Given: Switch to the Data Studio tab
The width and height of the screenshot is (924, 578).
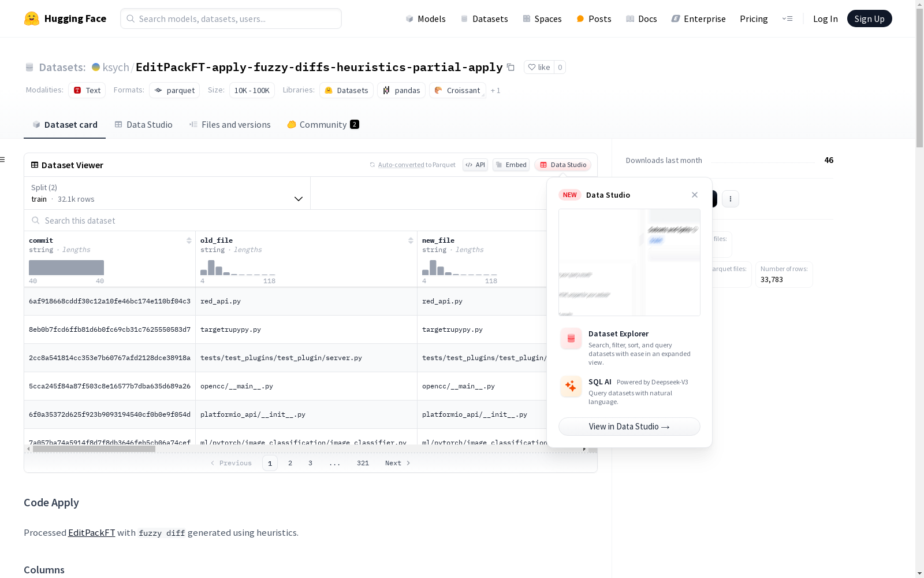Looking at the screenshot, I should 144,125.
